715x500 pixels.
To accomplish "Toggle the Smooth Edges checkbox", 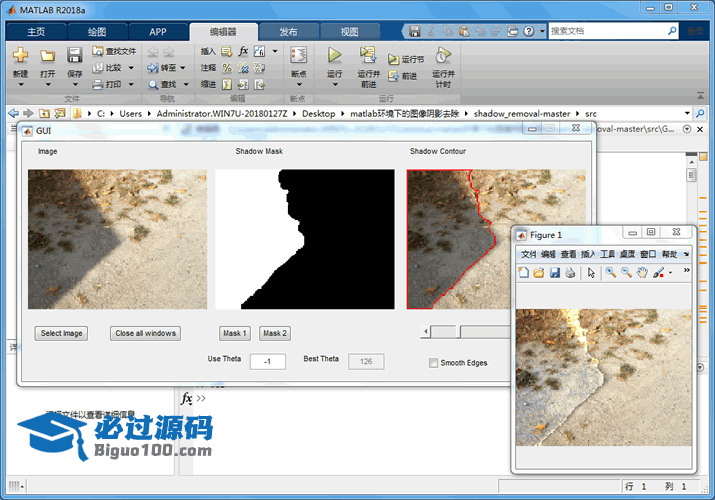I will pos(433,363).
